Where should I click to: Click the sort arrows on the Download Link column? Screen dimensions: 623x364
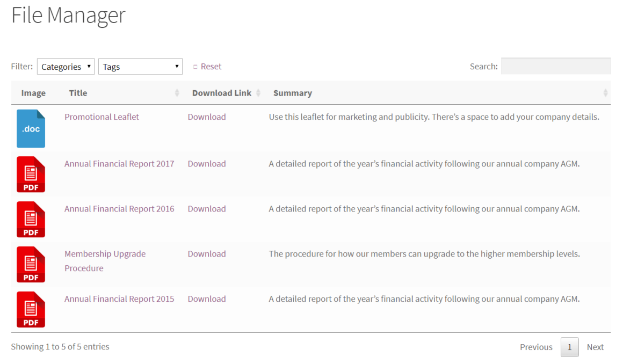pyautogui.click(x=259, y=93)
